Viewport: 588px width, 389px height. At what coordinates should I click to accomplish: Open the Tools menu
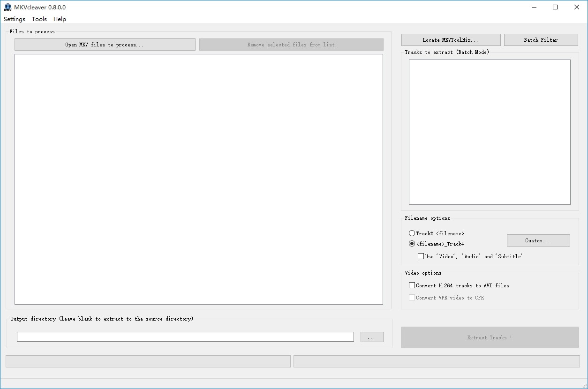click(39, 19)
